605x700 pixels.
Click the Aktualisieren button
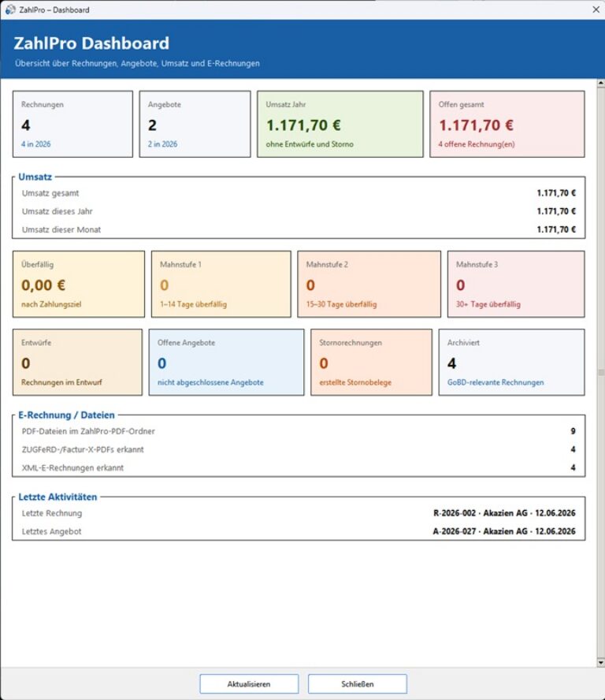(249, 683)
